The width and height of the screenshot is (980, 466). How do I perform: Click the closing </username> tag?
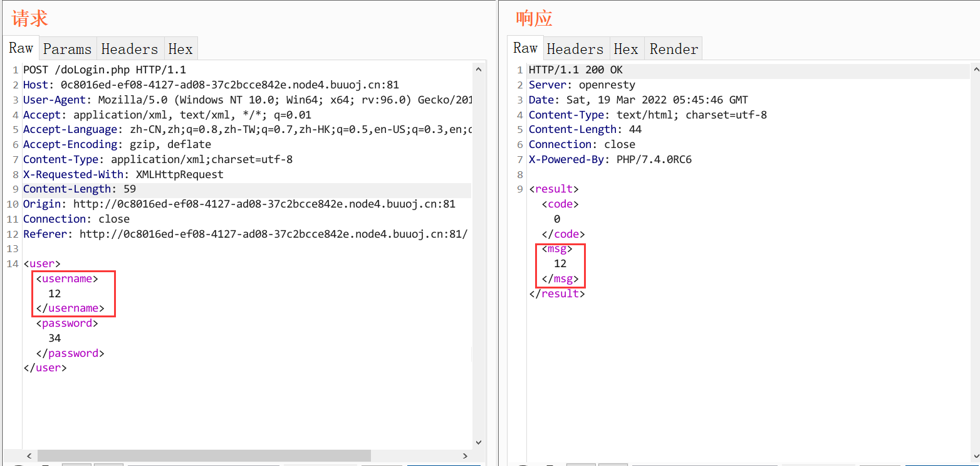point(70,308)
